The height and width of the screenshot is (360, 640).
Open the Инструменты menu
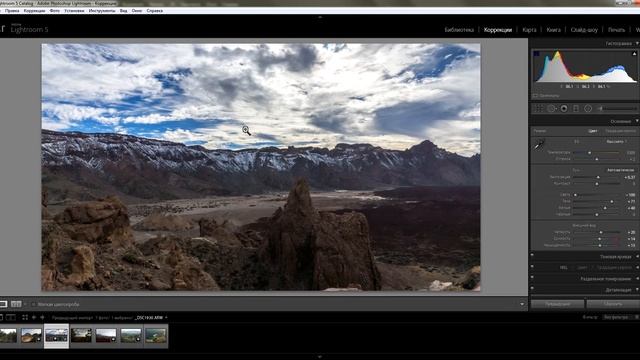tap(102, 11)
